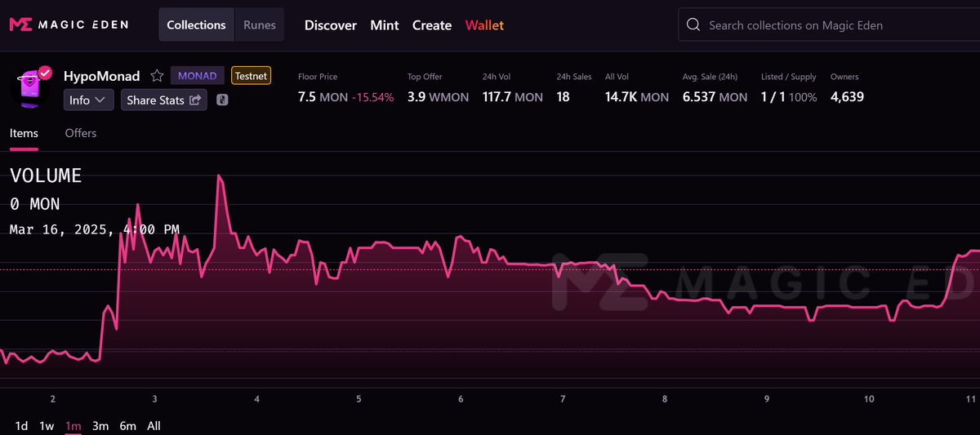Expand the Info dropdown
Screen dimensions: 980x435
[88, 100]
